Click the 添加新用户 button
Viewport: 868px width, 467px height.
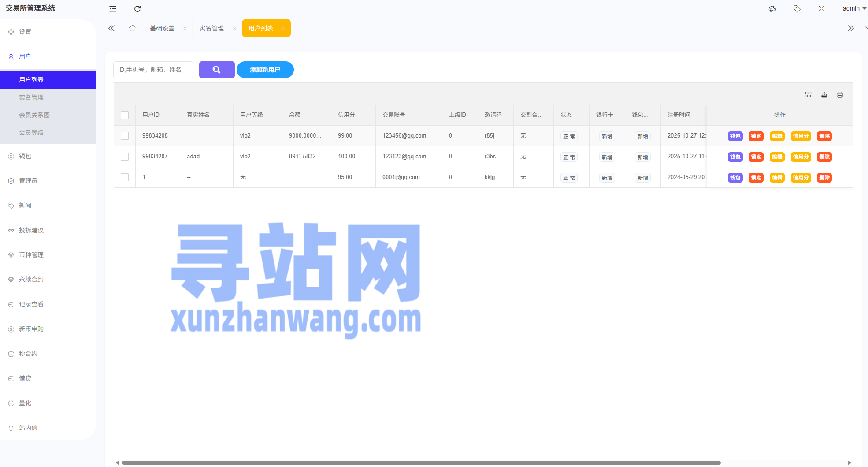tap(265, 70)
